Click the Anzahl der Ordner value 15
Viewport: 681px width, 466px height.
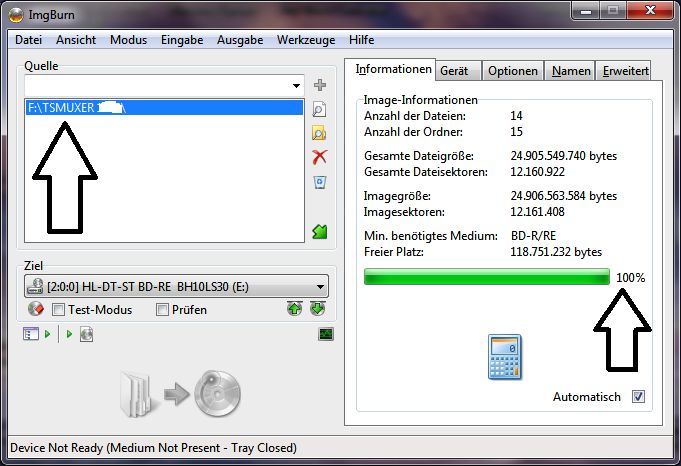coord(516,132)
